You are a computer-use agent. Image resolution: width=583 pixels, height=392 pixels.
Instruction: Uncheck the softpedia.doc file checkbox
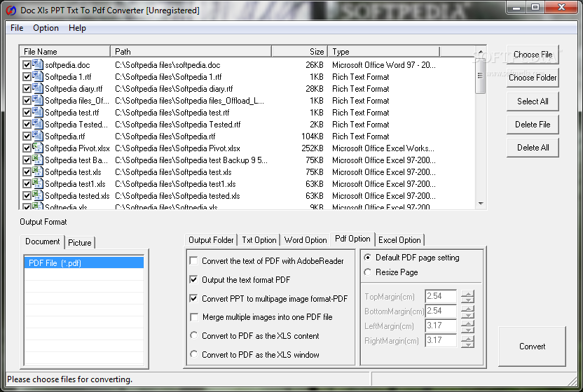pos(27,65)
